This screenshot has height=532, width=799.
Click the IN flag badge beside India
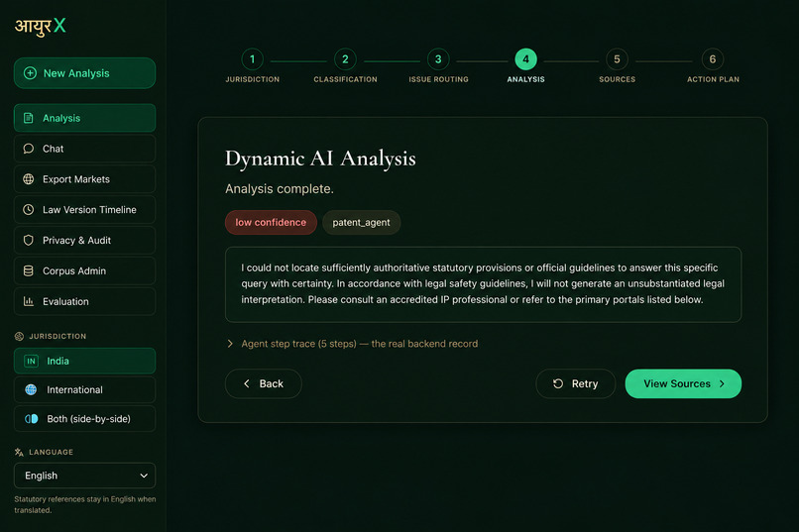pyautogui.click(x=31, y=361)
